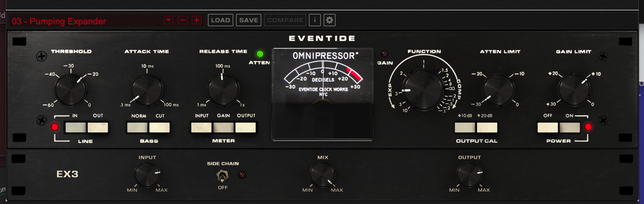Click the LOAD preset button

point(220,20)
